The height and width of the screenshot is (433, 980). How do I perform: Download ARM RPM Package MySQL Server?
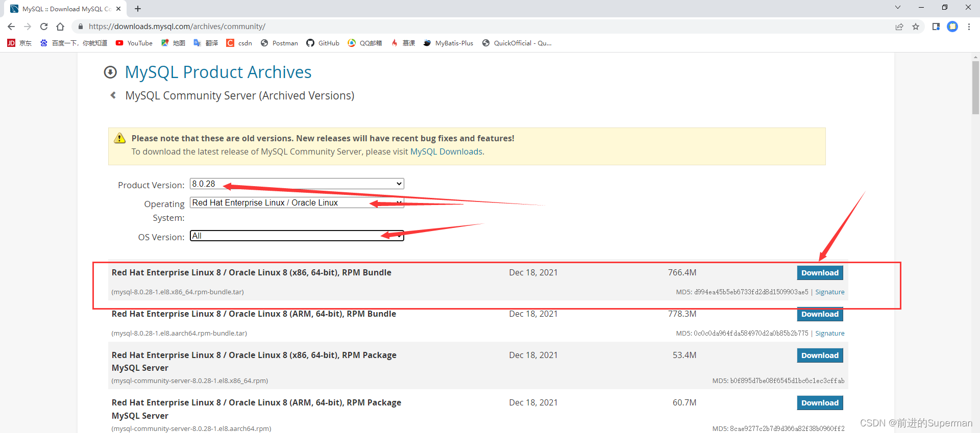820,403
